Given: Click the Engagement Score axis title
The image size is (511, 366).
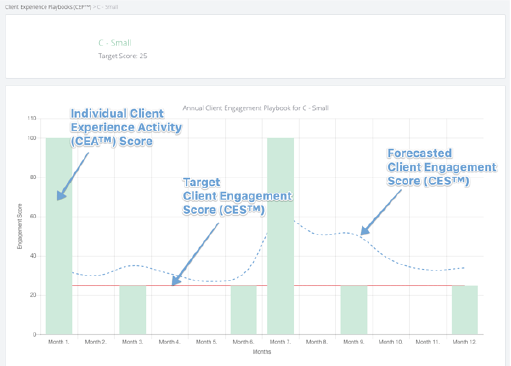Looking at the screenshot, I should [x=20, y=226].
